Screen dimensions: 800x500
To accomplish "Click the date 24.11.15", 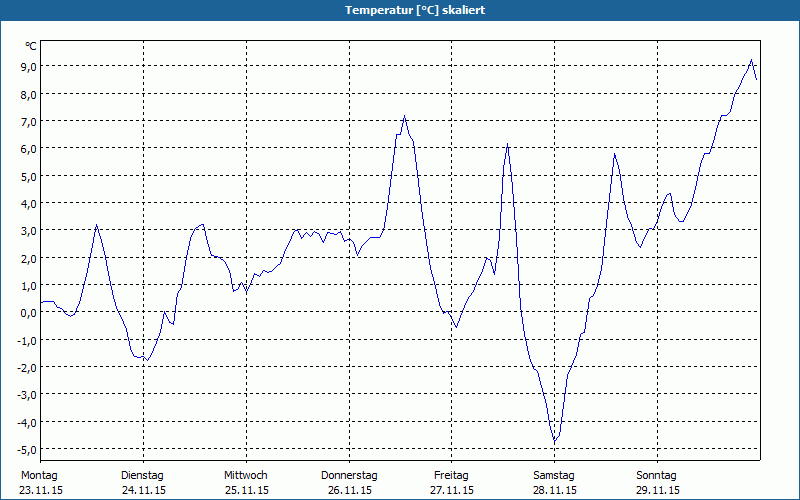I will pyautogui.click(x=144, y=490).
